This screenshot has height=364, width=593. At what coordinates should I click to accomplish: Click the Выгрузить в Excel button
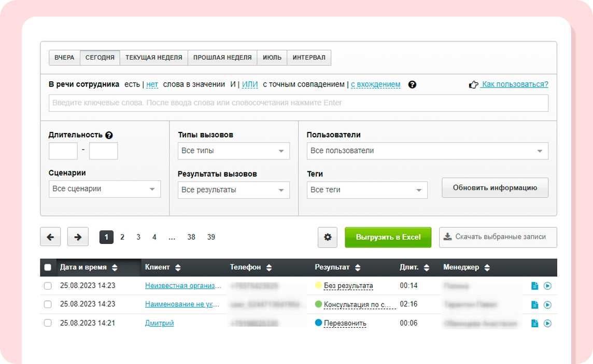[388, 237]
